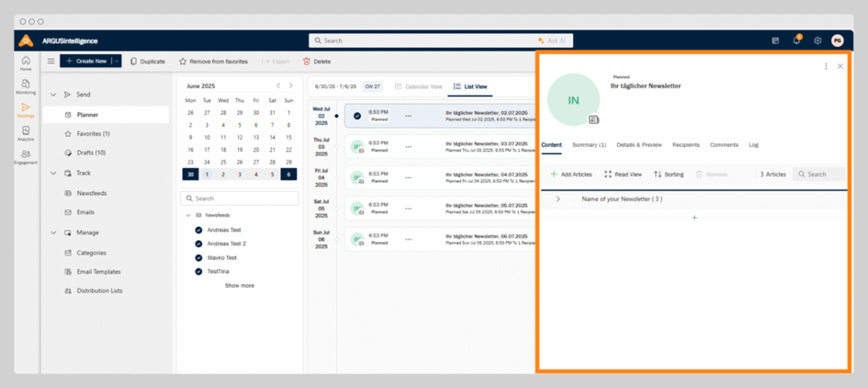Image resolution: width=868 pixels, height=388 pixels.
Task: Click the Delete trash icon
Action: pyautogui.click(x=307, y=62)
